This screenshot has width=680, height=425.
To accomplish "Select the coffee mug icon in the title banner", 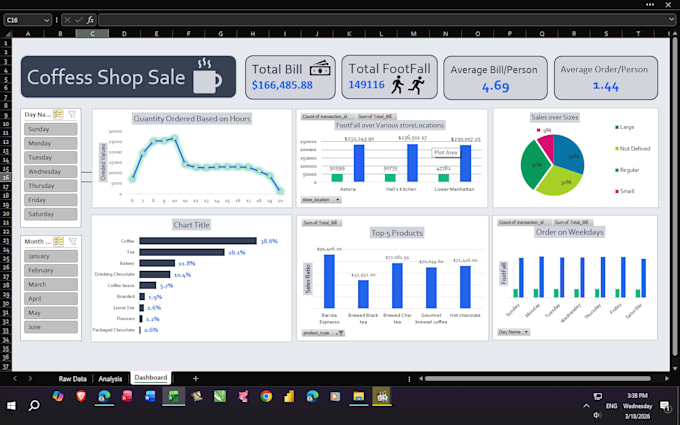I will click(207, 76).
